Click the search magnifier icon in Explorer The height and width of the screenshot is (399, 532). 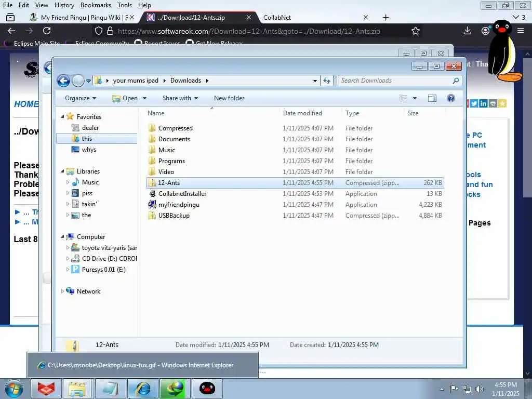tap(456, 81)
